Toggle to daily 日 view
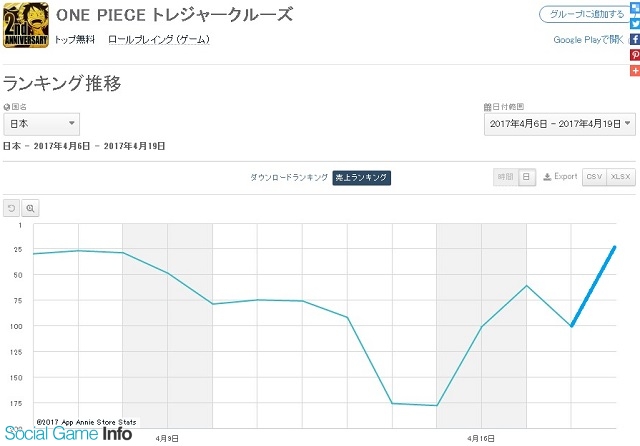 [x=527, y=177]
